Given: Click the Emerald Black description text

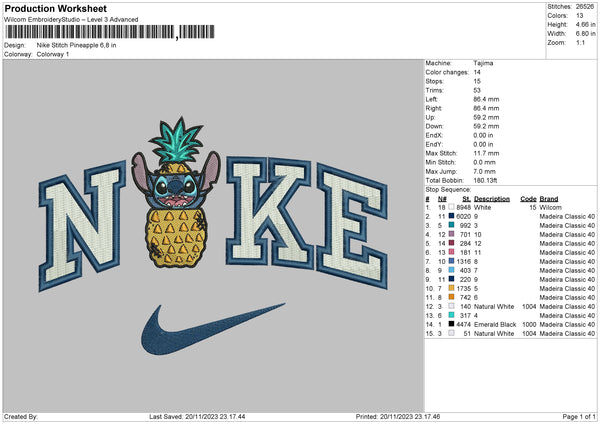Looking at the screenshot, I should click(x=495, y=325).
